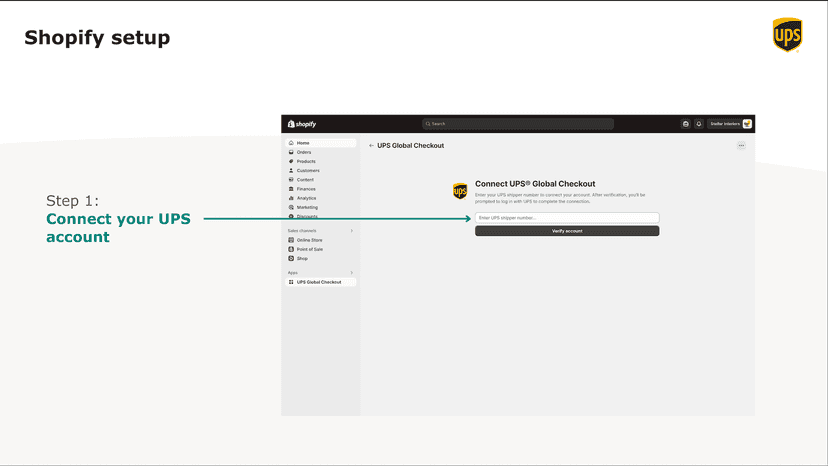Select UPS Global Checkout app in sidebar
The image size is (828, 466).
[321, 282]
